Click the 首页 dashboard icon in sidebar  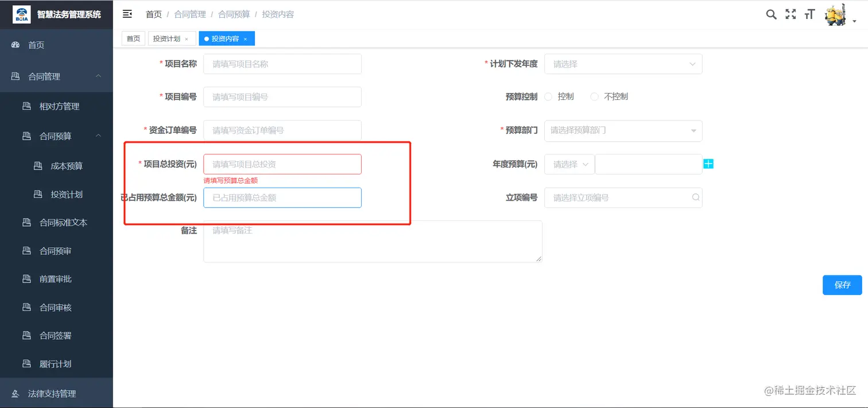tap(15, 45)
